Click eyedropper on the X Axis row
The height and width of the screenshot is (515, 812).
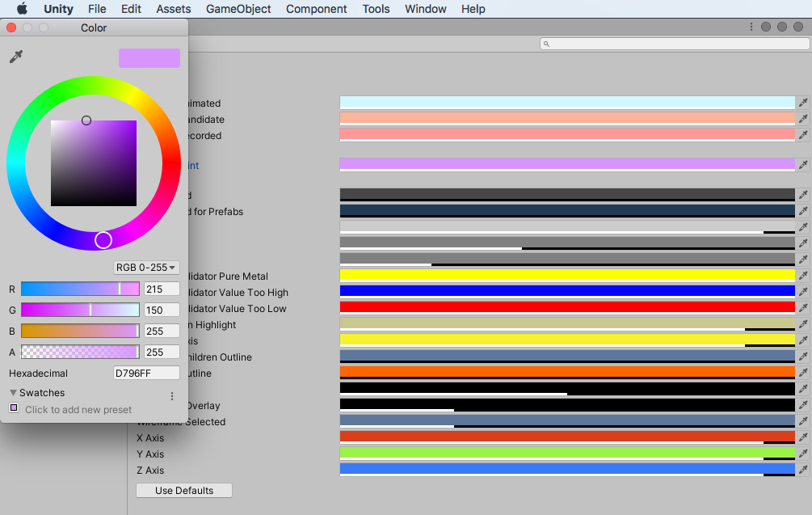click(x=803, y=437)
